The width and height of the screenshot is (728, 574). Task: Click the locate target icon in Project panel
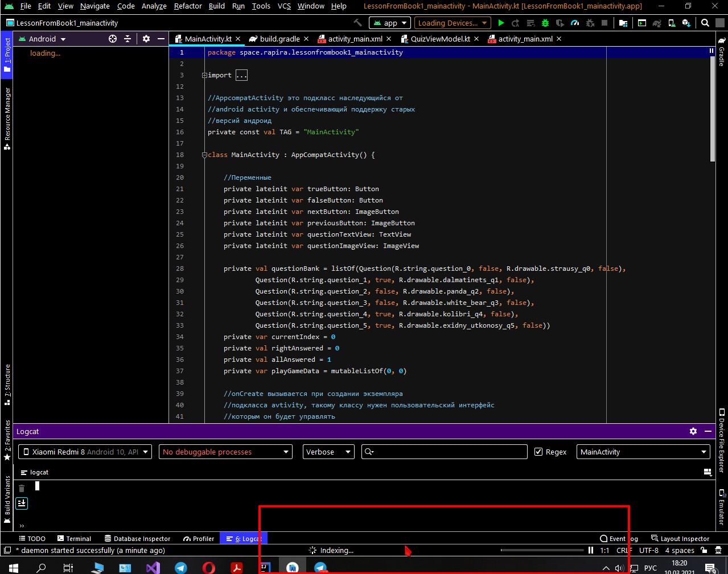[x=113, y=39]
